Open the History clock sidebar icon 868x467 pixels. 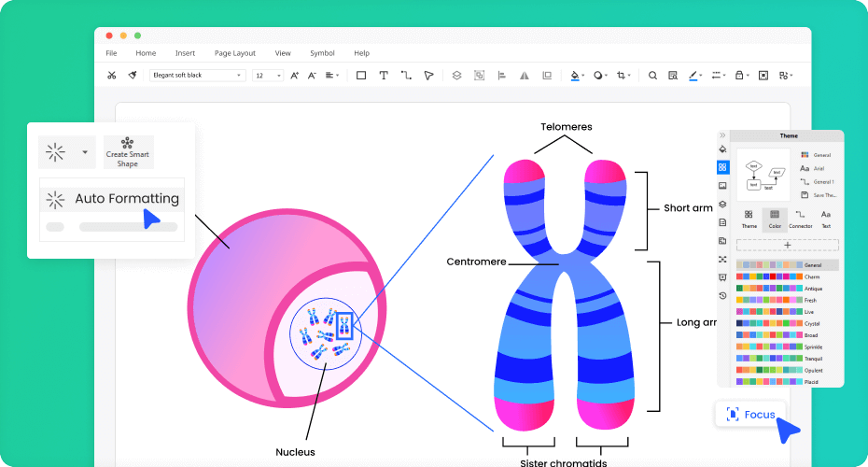tap(722, 296)
